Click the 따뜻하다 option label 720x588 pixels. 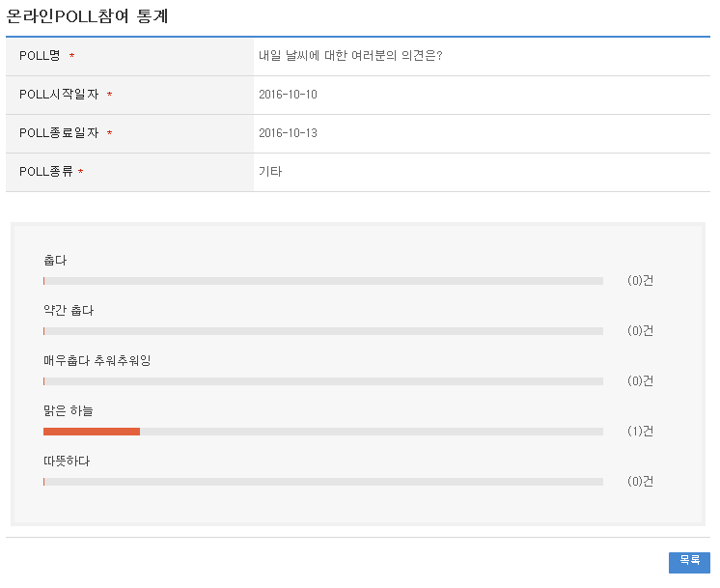(67, 462)
